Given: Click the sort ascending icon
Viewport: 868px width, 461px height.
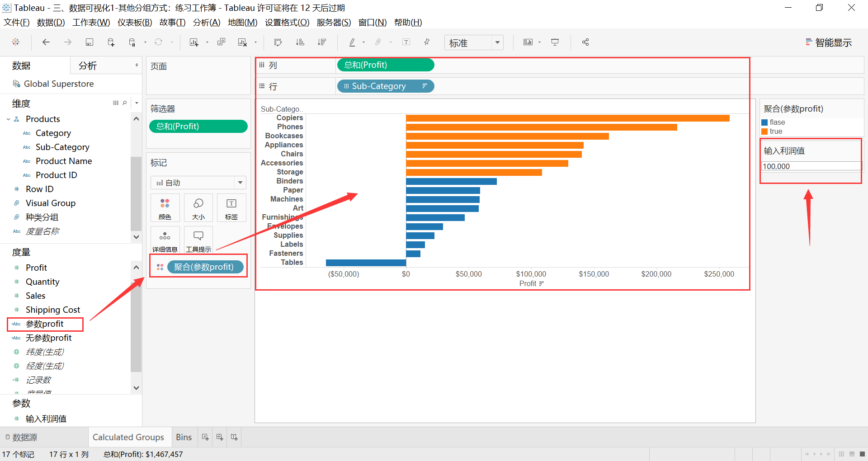Looking at the screenshot, I should (300, 42).
